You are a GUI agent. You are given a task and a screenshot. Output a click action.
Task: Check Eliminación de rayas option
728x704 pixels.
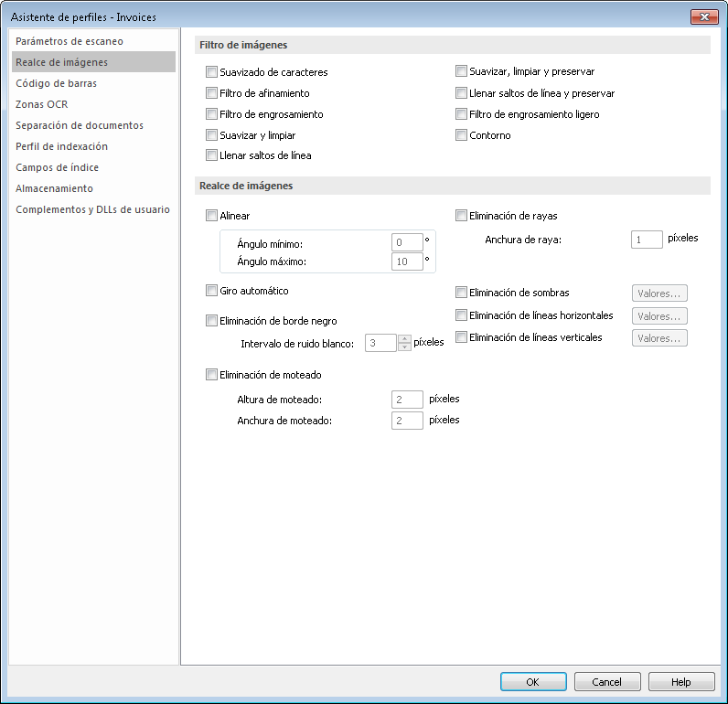click(x=461, y=217)
